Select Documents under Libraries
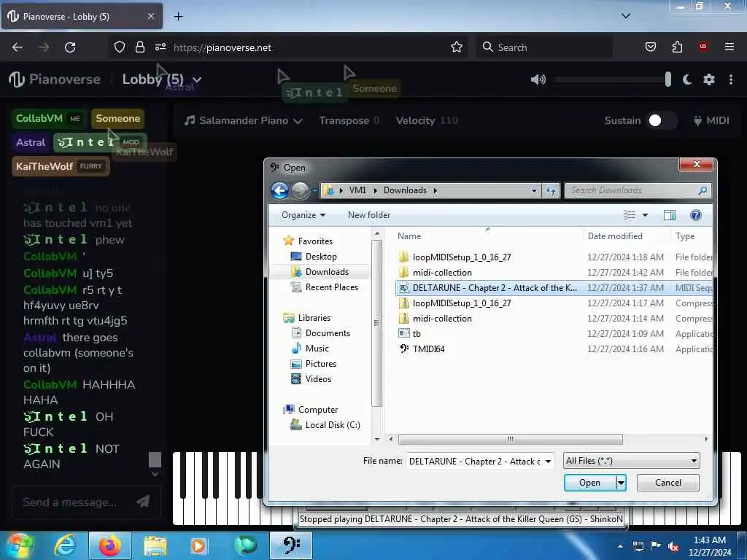 pos(328,332)
